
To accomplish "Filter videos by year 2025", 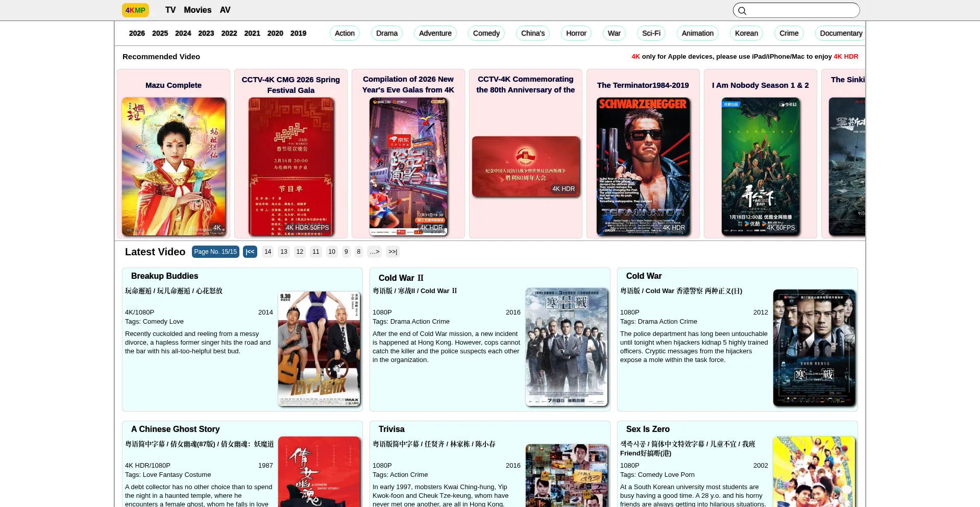I will tap(160, 33).
